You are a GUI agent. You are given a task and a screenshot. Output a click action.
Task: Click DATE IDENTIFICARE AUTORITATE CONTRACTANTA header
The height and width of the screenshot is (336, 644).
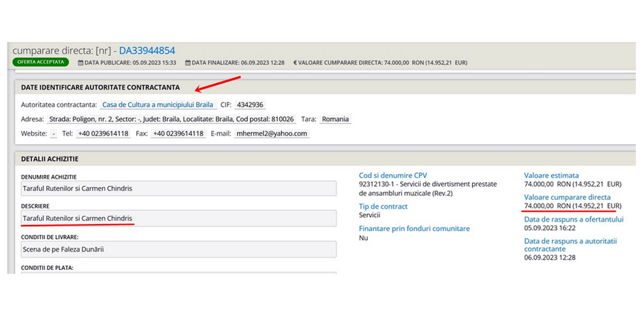point(100,87)
